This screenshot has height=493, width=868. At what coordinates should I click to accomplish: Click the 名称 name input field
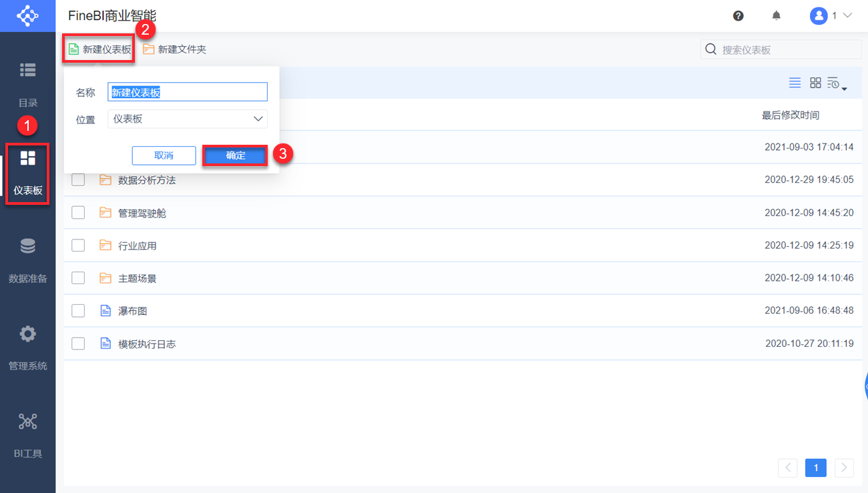[x=188, y=92]
